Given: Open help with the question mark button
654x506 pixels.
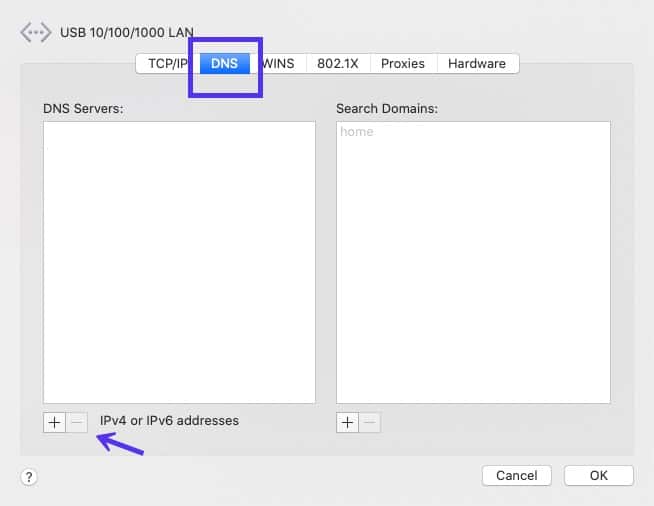Looking at the screenshot, I should coord(28,476).
